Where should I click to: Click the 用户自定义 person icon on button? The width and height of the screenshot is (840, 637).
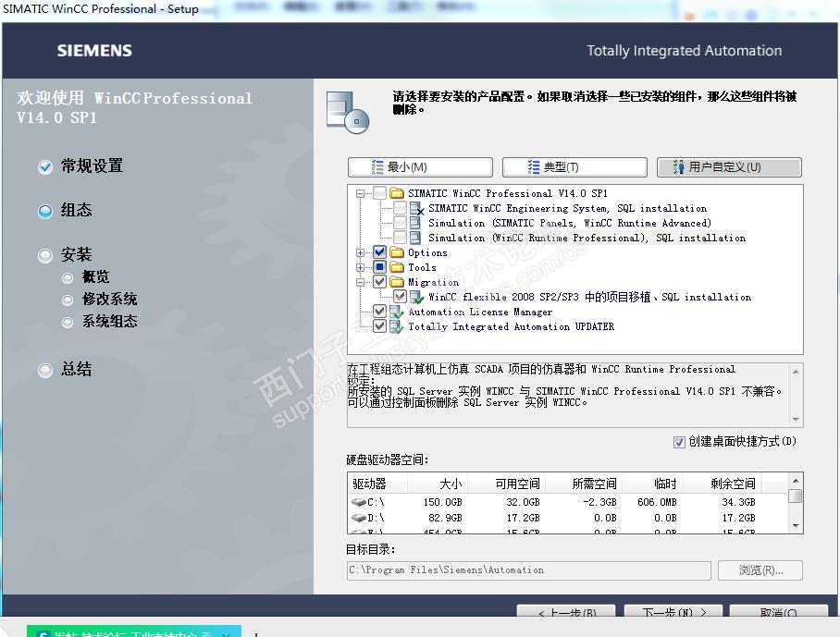[x=678, y=167]
